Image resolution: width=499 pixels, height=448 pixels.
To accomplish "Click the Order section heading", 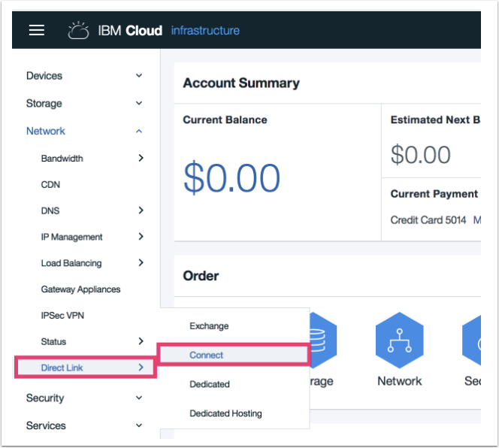I will 201,276.
